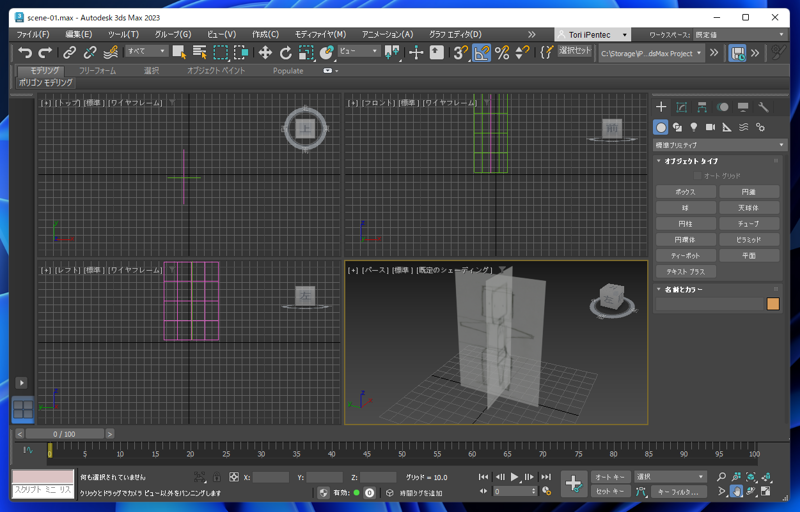
Task: Open the project path dropdown
Action: pyautogui.click(x=651, y=53)
